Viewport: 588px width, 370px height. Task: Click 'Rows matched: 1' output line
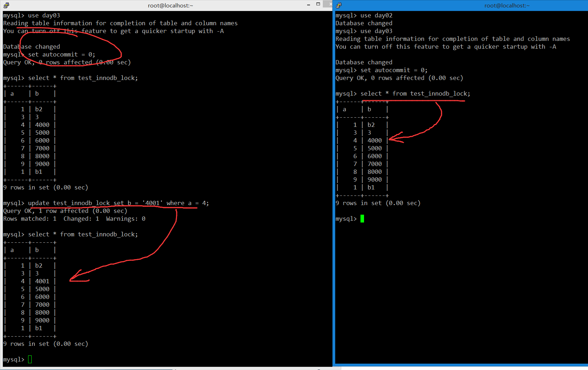pos(30,219)
